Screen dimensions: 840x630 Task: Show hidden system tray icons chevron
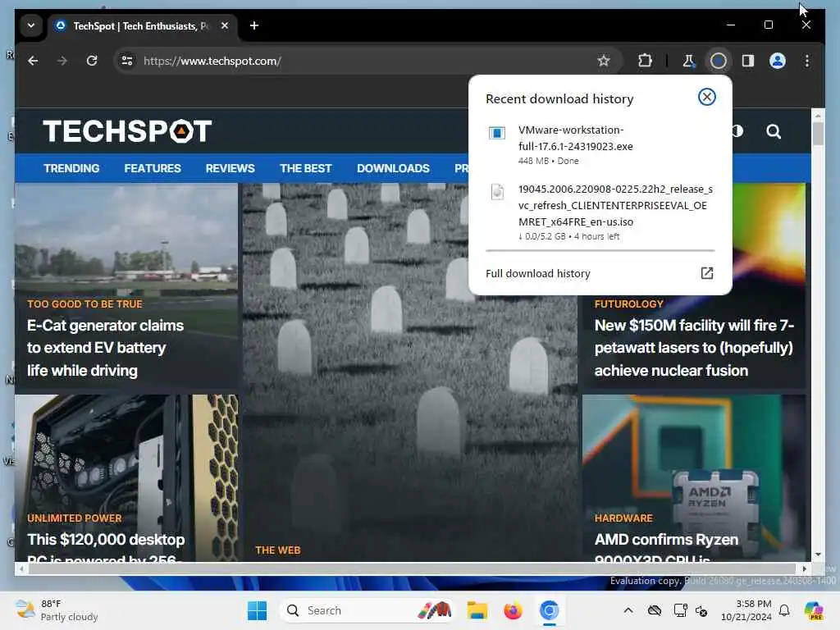pos(628,610)
